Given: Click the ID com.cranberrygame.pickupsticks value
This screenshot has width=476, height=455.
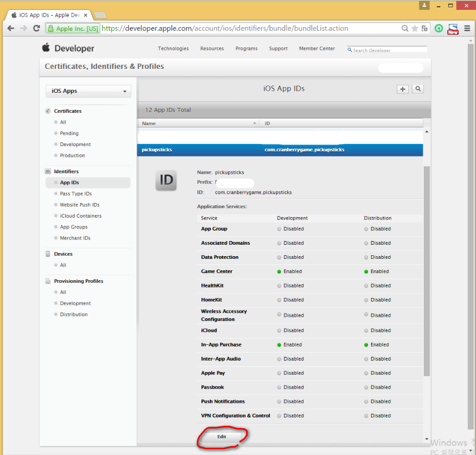Looking at the screenshot, I should click(x=253, y=193).
